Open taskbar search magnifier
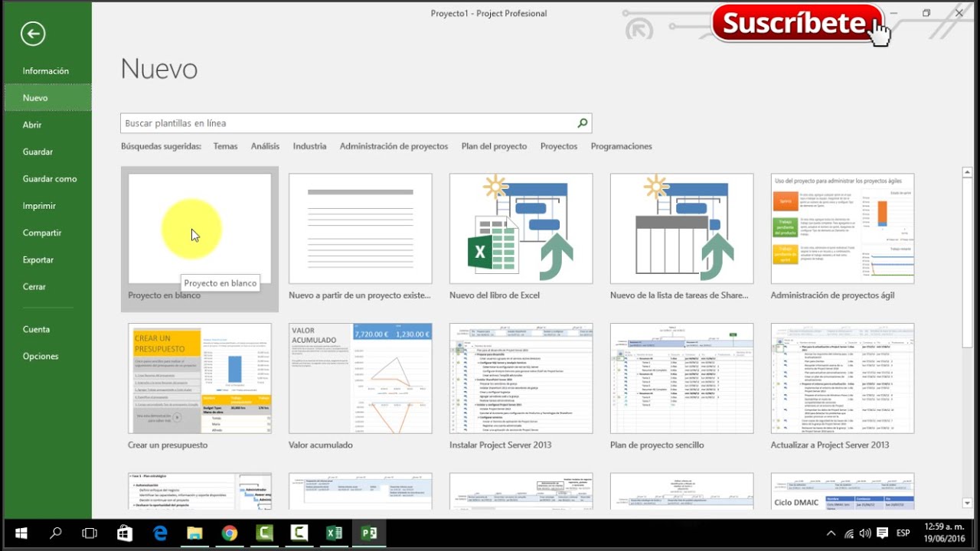 (x=56, y=533)
